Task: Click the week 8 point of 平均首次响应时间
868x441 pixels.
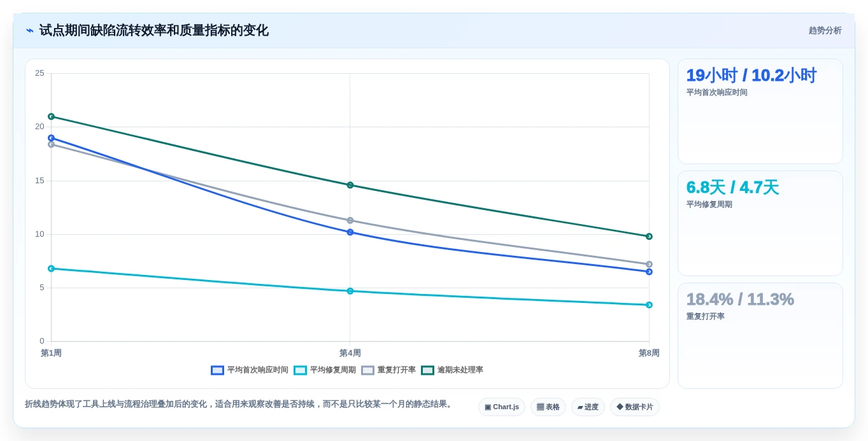Action: [x=649, y=272]
